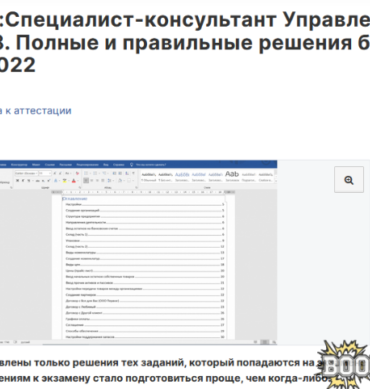Screen dimensions: 370x389
Task: Click the Настройки table of contents entry
Action: coord(144,204)
